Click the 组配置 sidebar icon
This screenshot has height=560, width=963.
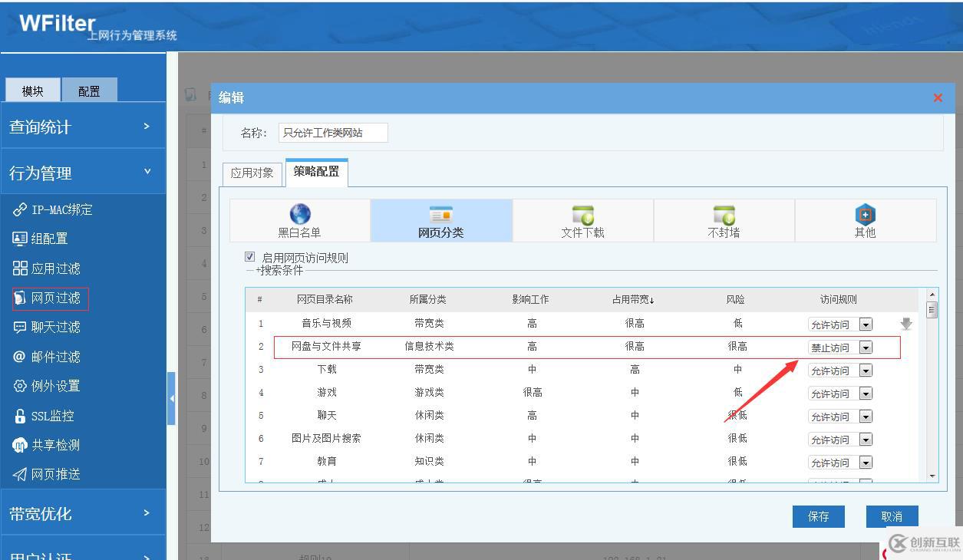tap(20, 239)
